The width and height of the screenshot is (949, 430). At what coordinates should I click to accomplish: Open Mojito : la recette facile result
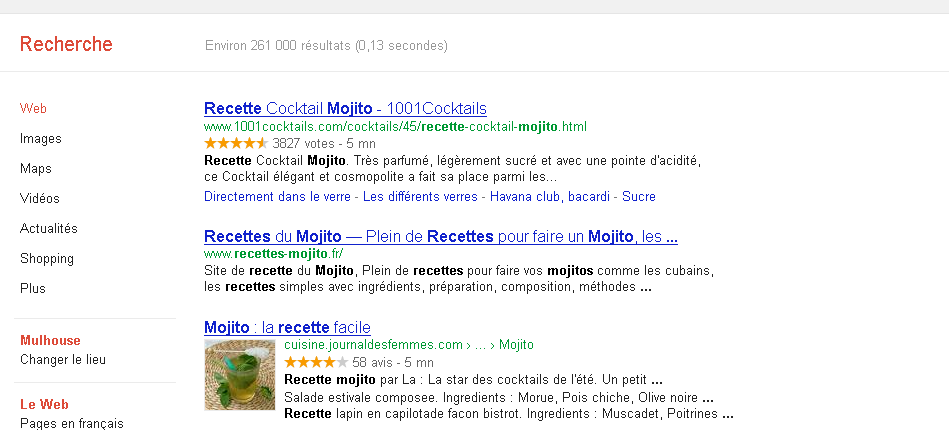(x=287, y=327)
